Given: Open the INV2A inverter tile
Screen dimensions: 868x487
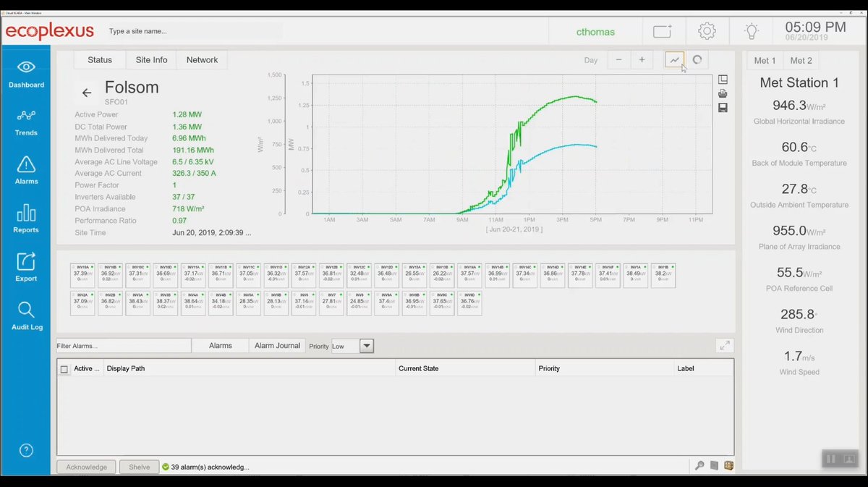Looking at the screenshot, I should click(x=82, y=303).
